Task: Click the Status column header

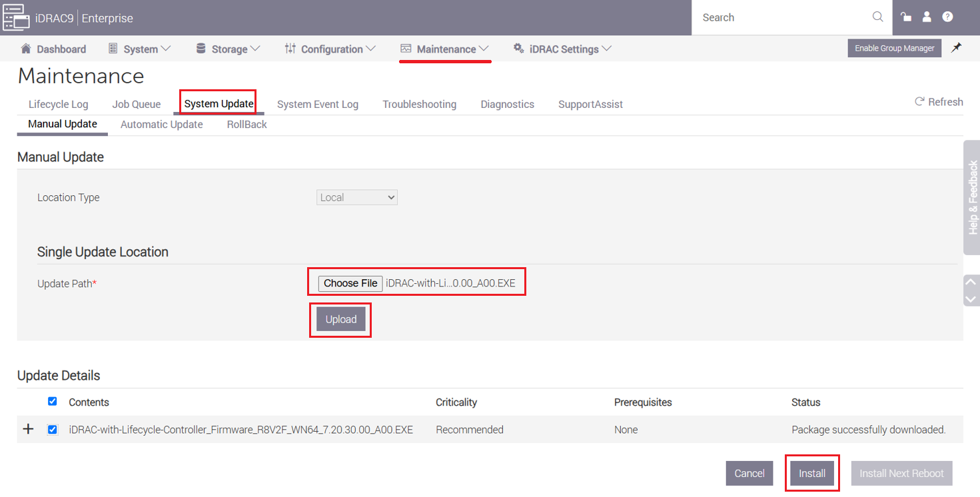Action: (x=806, y=402)
